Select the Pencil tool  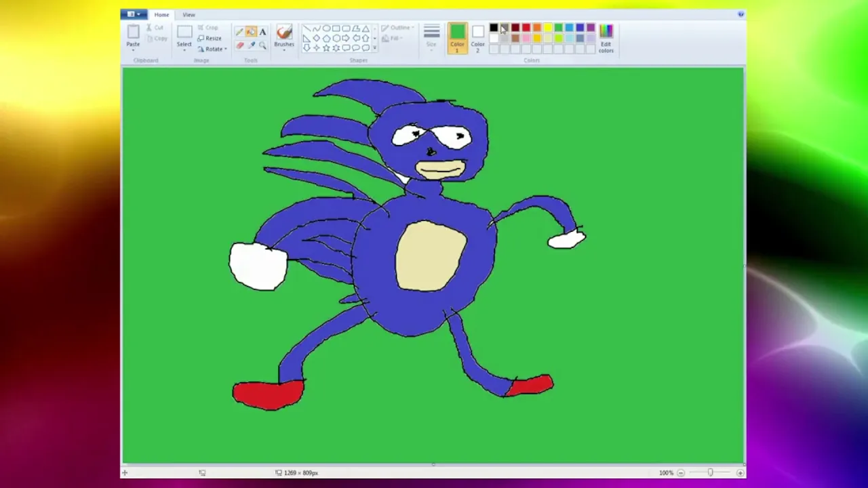click(239, 32)
